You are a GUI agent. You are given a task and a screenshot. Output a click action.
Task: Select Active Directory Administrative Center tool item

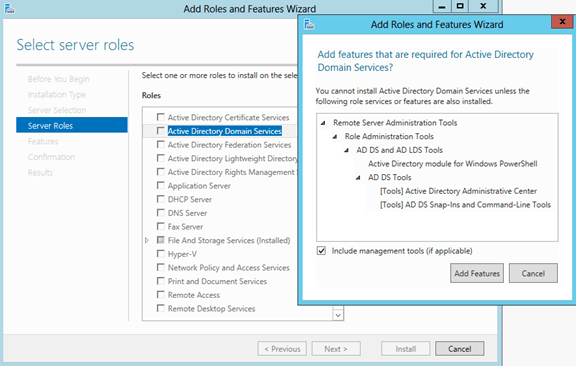pyautogui.click(x=458, y=191)
